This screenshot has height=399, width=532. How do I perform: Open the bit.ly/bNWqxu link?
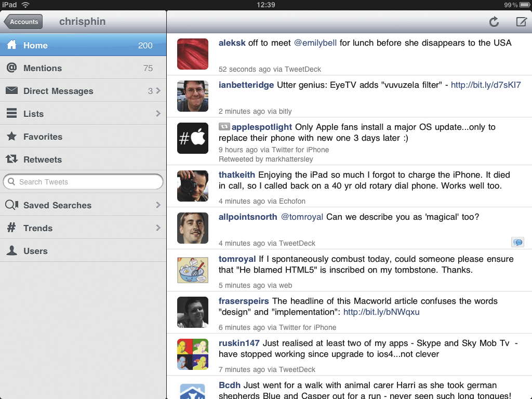(381, 312)
